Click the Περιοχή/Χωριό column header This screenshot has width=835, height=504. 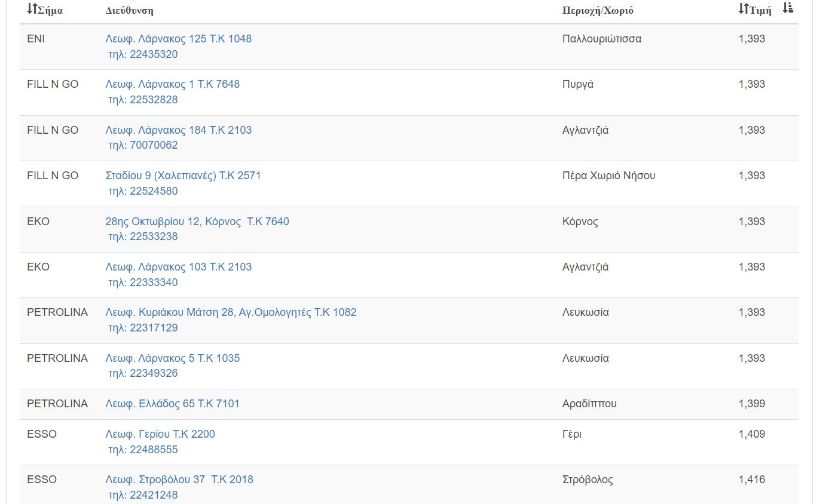pos(598,11)
